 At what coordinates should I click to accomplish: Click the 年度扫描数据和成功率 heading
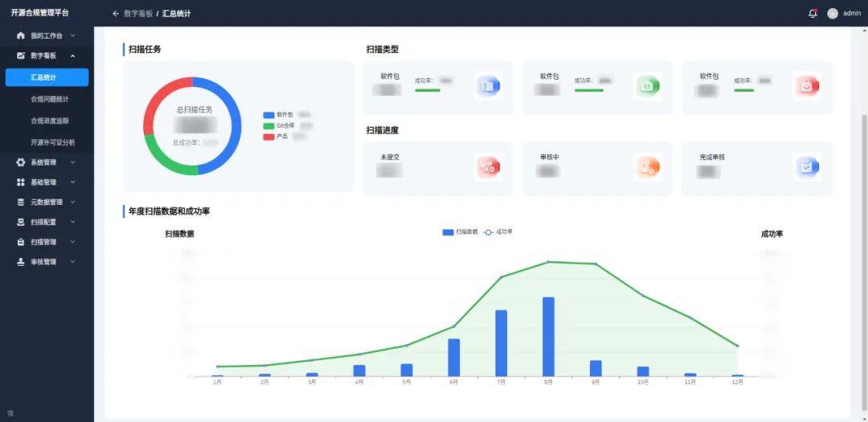pos(169,211)
